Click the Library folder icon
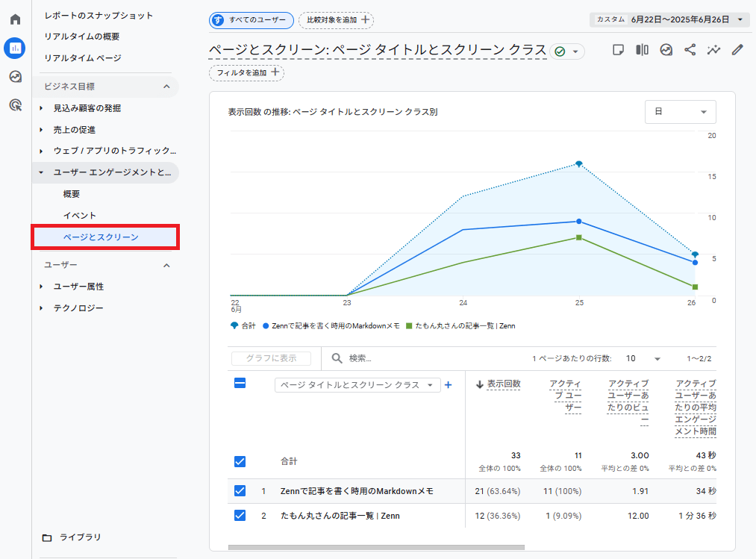 47,537
